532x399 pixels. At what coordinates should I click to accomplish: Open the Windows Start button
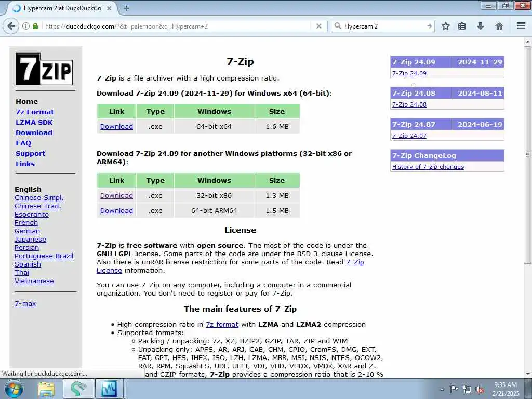coord(14,389)
